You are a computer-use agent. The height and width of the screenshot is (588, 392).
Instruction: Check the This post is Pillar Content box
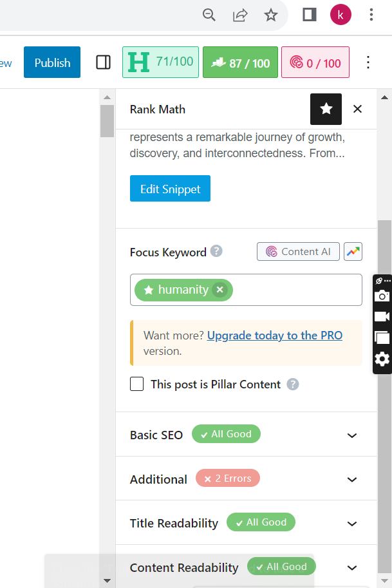[x=137, y=384]
